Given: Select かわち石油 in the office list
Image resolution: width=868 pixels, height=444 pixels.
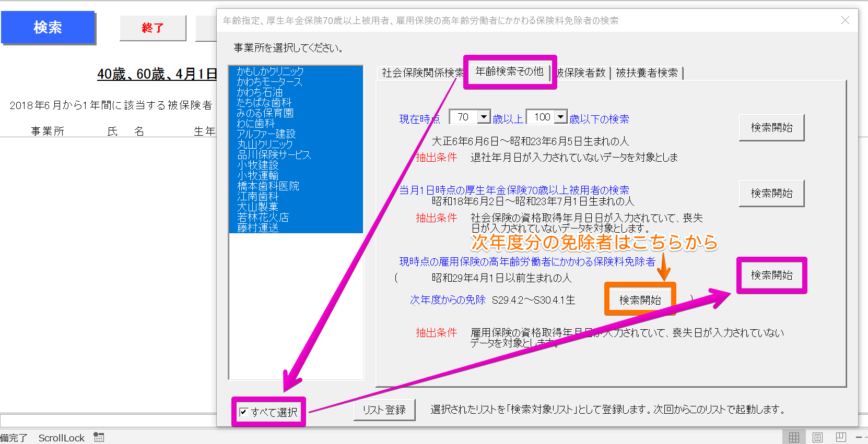Looking at the screenshot, I should (x=296, y=92).
